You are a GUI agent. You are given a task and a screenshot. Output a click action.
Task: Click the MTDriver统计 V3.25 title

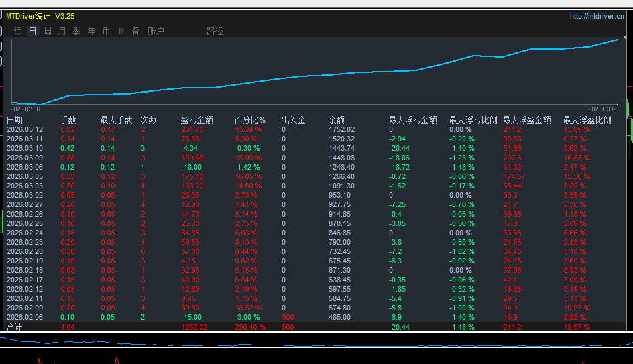click(x=40, y=16)
